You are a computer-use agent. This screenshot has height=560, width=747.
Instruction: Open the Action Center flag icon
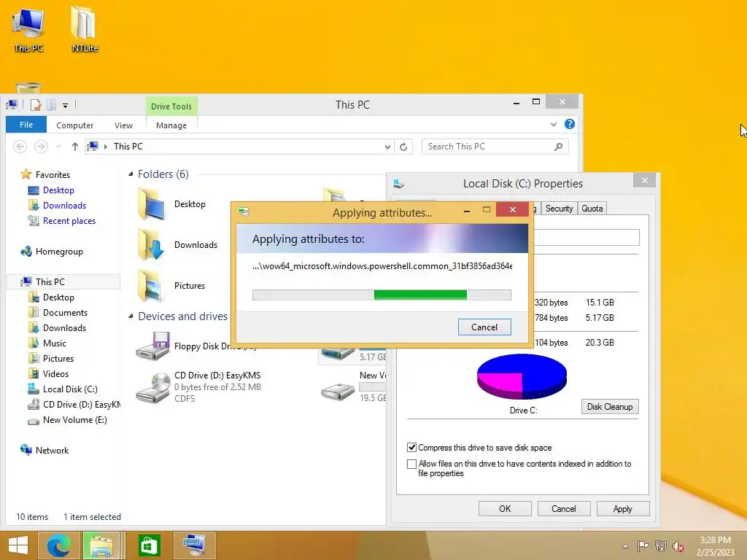point(642,546)
